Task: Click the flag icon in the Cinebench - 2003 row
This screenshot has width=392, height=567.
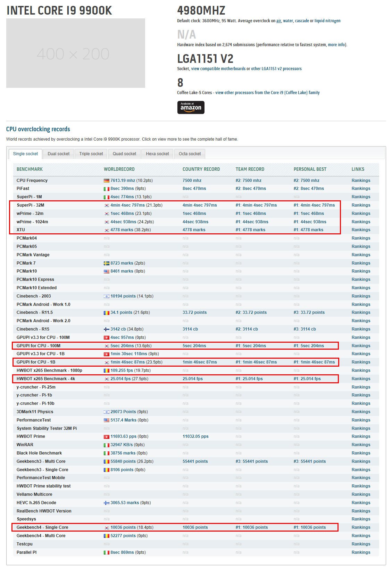Action: (x=107, y=296)
